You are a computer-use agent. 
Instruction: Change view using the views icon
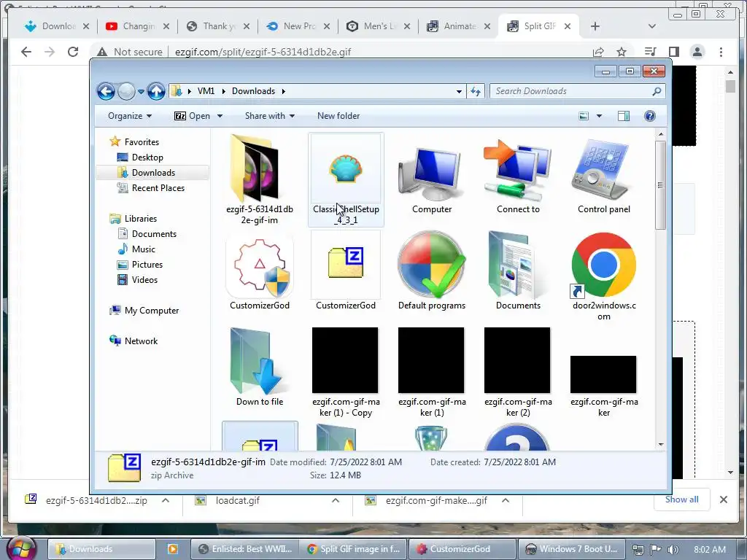[584, 116]
